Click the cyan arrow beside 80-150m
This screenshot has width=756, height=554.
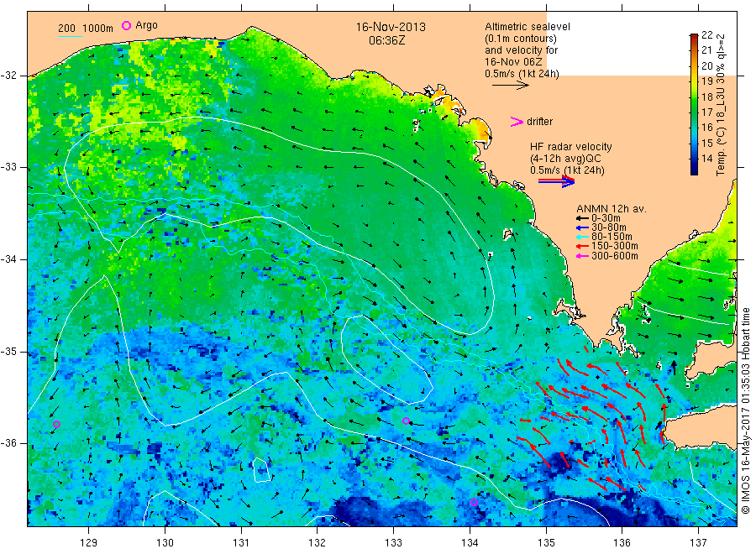(582, 237)
